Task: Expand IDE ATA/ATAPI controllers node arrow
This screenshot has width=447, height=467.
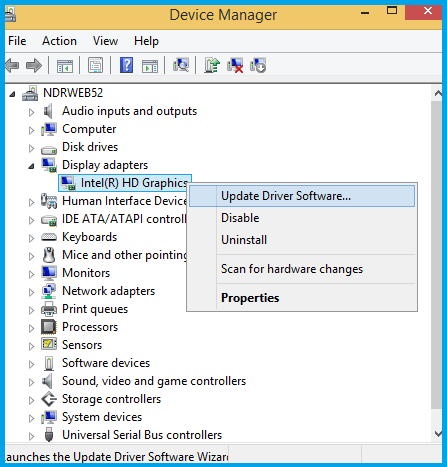Action: pos(31,220)
